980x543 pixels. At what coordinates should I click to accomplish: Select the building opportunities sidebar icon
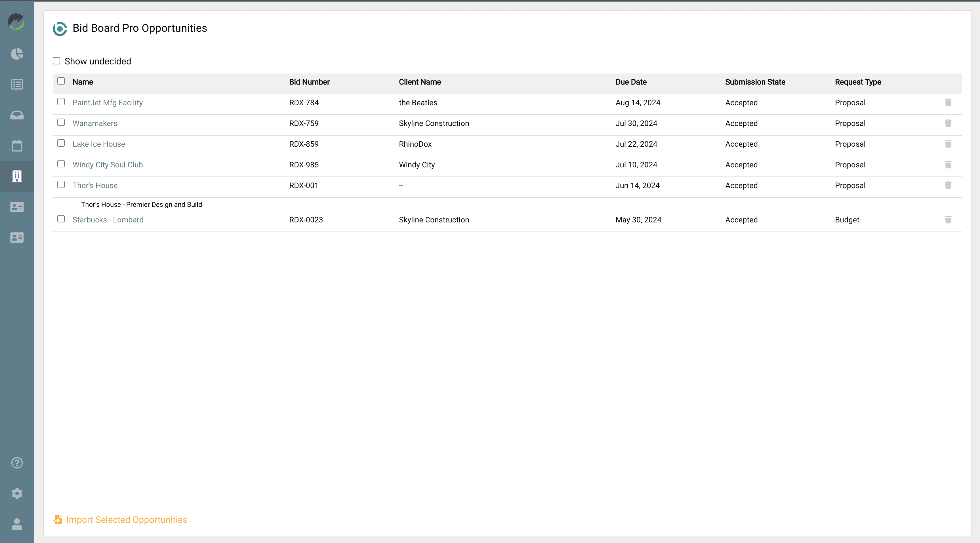(17, 176)
